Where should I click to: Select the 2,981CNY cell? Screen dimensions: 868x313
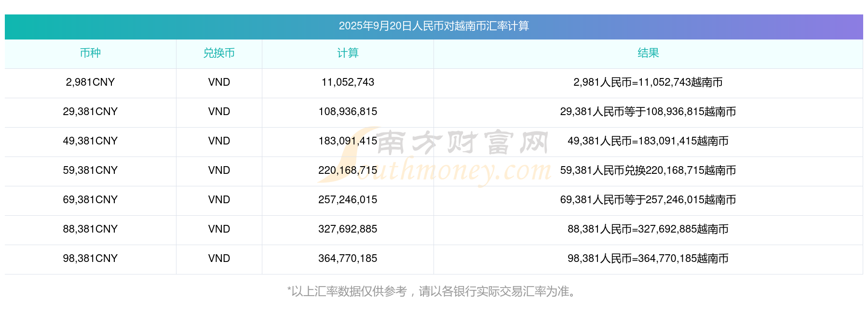(90, 82)
